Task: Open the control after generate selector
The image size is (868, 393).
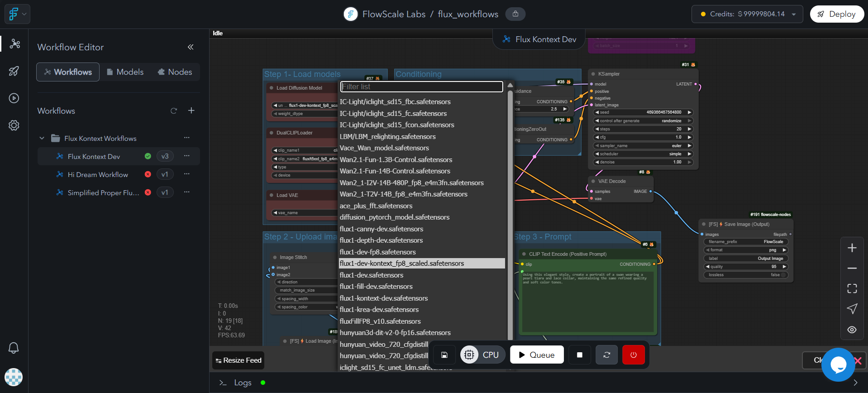Action: 643,121
